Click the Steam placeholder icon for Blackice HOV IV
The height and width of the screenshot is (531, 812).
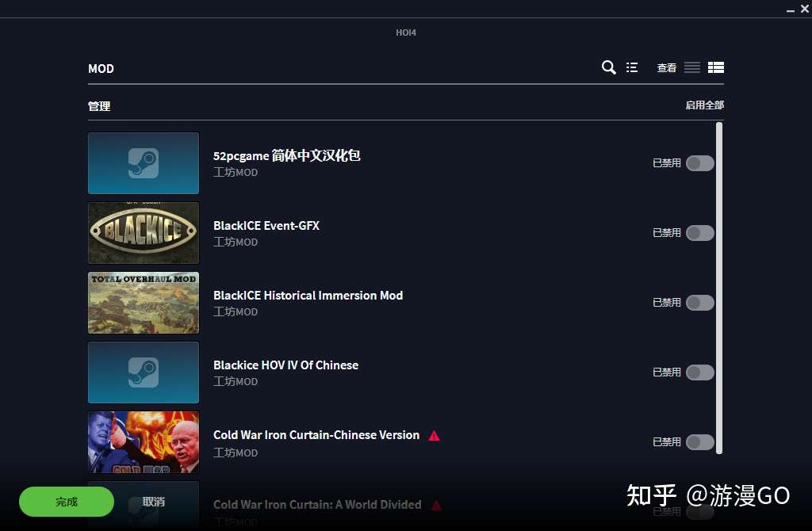pyautogui.click(x=144, y=372)
